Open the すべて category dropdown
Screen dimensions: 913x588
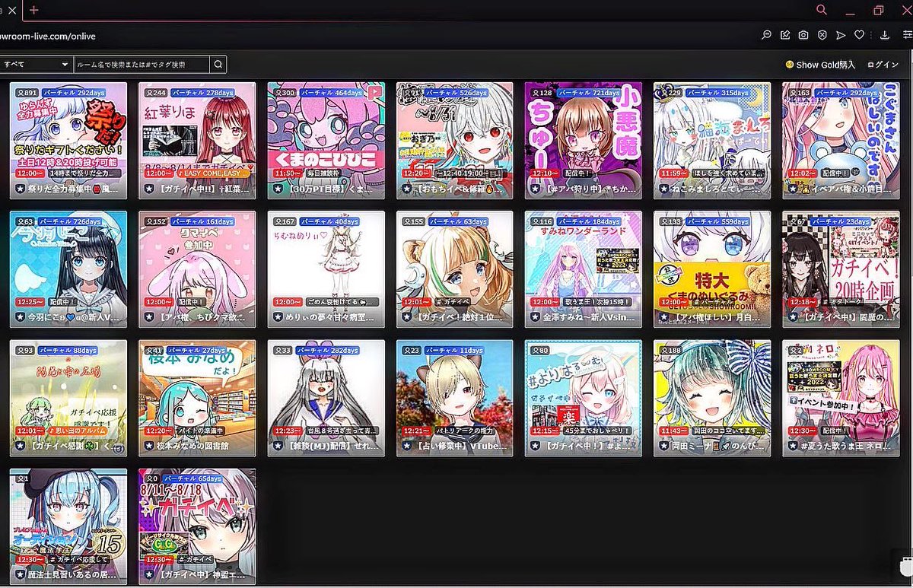coord(35,65)
